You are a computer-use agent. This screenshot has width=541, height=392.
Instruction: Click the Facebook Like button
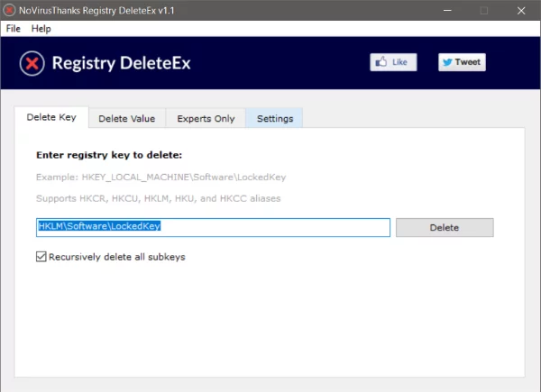[x=393, y=62]
